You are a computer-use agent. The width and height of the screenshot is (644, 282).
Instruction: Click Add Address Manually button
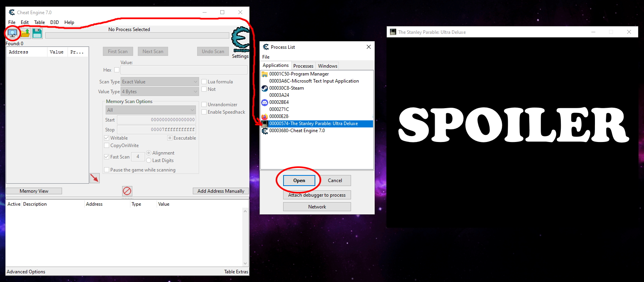point(221,191)
